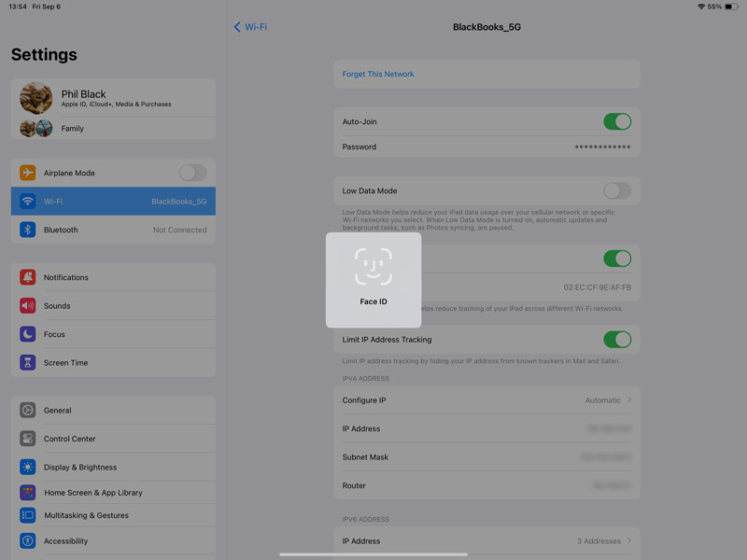The height and width of the screenshot is (560, 747).
Task: Open the Sounds settings row
Action: point(113,306)
